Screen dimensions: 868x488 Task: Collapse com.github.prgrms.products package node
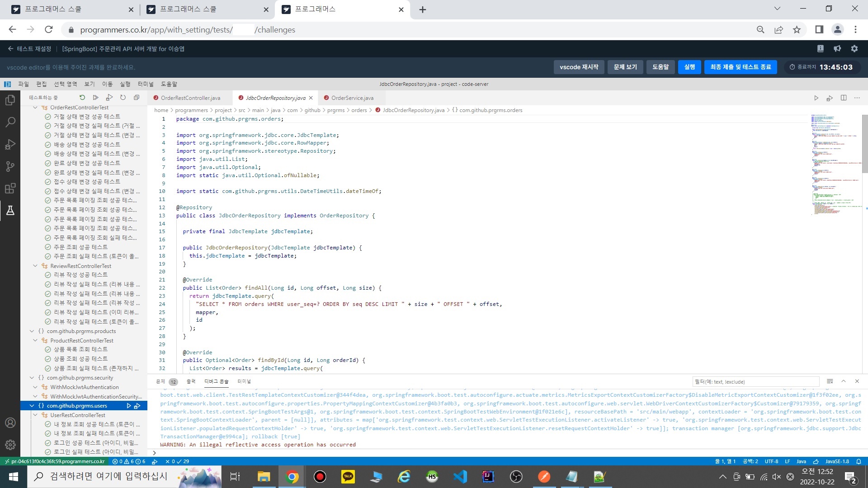[32, 331]
